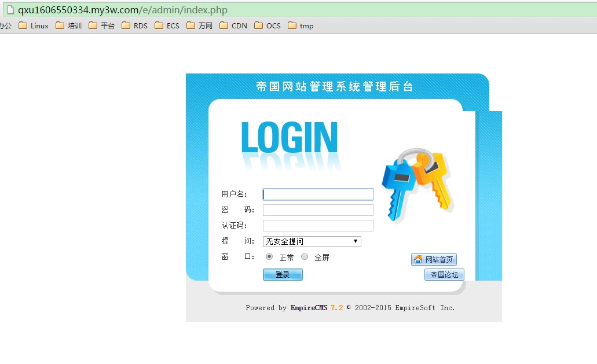Open the tmp bookmarks folder
This screenshot has height=364, width=597.
301,26
